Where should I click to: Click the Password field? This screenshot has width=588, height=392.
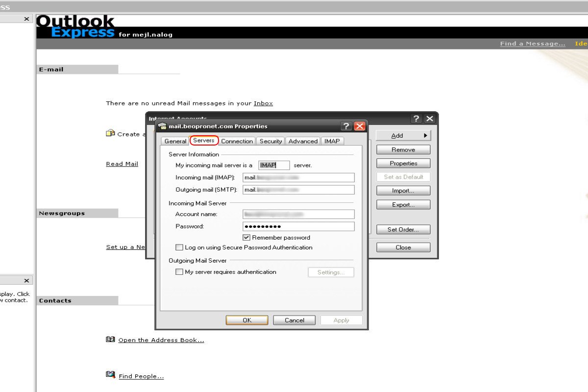pos(298,226)
